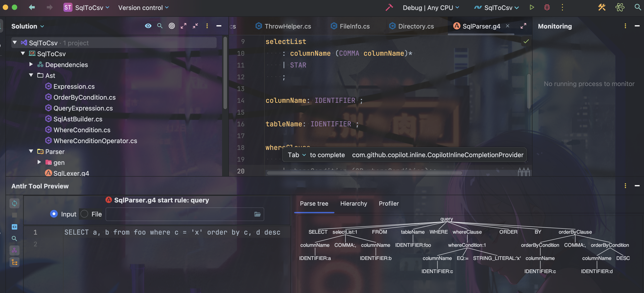The height and width of the screenshot is (293, 644).
Task: Start debugging with the bug icon
Action: click(547, 7)
